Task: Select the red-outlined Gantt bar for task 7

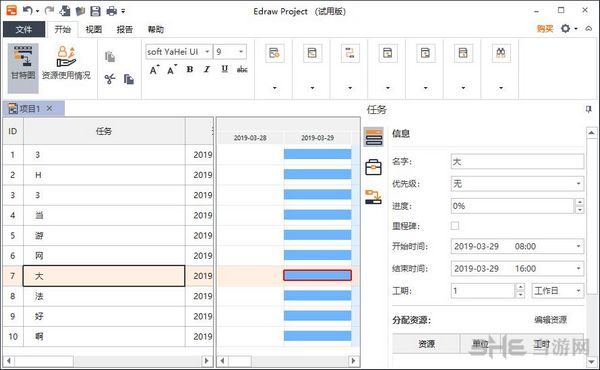Action: click(317, 275)
